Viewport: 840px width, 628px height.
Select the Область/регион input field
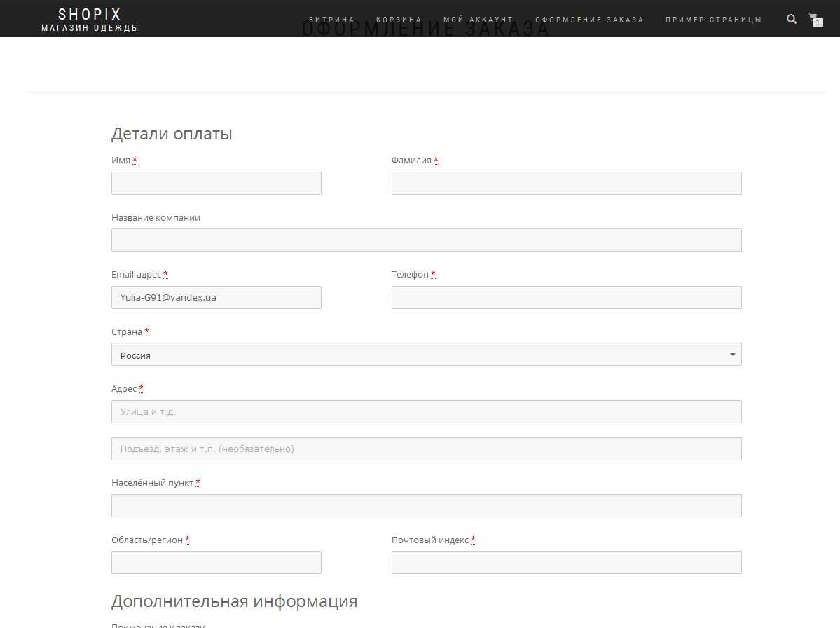pos(216,563)
